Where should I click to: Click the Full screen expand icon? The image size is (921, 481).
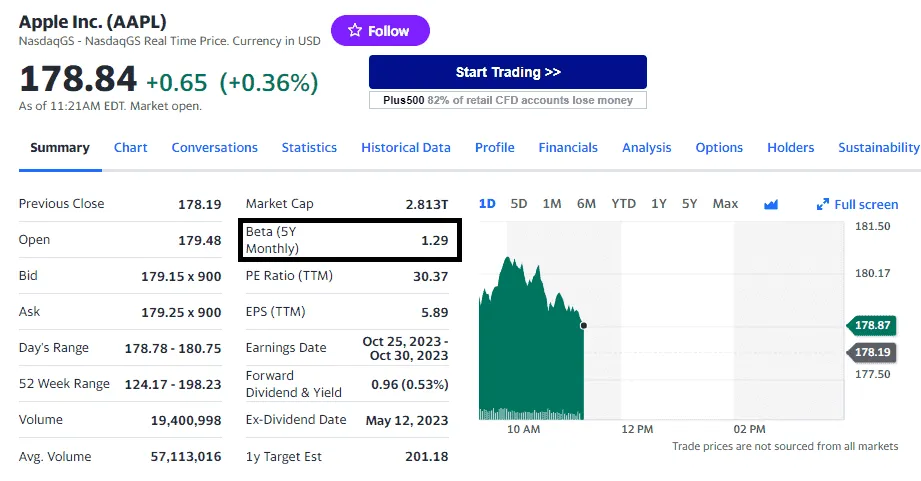click(x=823, y=204)
